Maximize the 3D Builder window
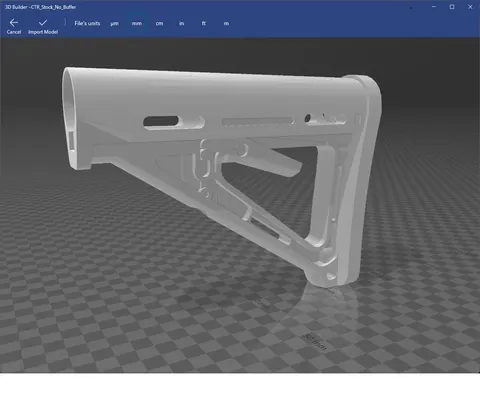Screen dimensions: 480x399 452,7
